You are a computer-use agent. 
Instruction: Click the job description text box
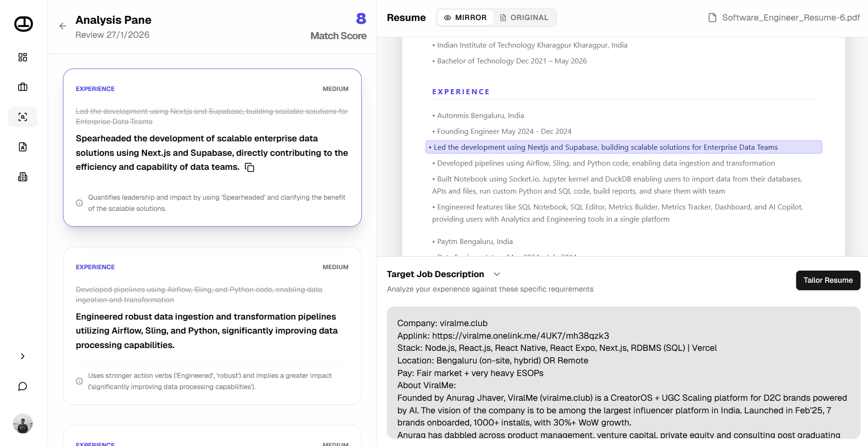pyautogui.click(x=623, y=373)
